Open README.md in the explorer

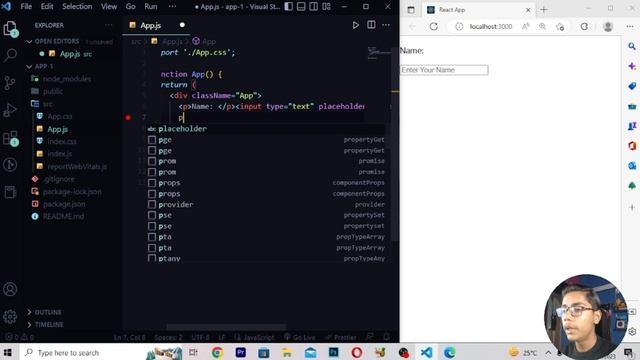(x=63, y=216)
